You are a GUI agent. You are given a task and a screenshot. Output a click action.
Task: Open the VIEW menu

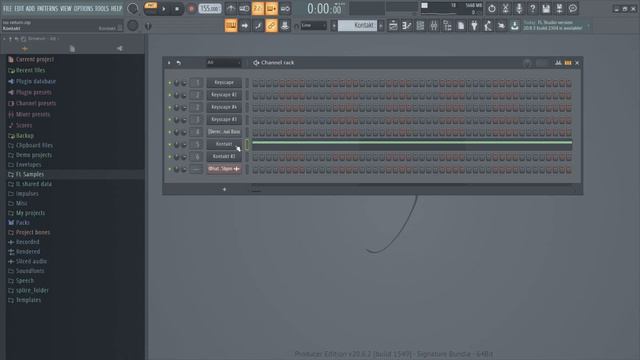pyautogui.click(x=66, y=8)
